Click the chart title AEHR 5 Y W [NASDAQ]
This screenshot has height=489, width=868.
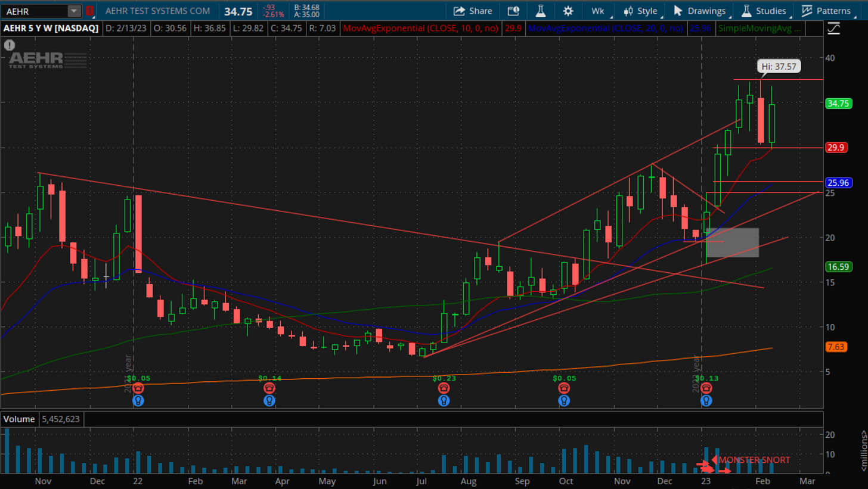coord(51,28)
